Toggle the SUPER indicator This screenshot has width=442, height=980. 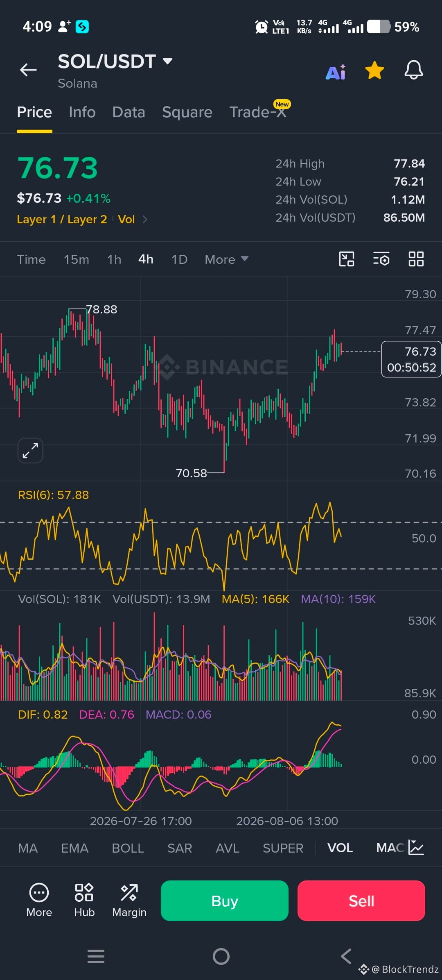point(283,848)
